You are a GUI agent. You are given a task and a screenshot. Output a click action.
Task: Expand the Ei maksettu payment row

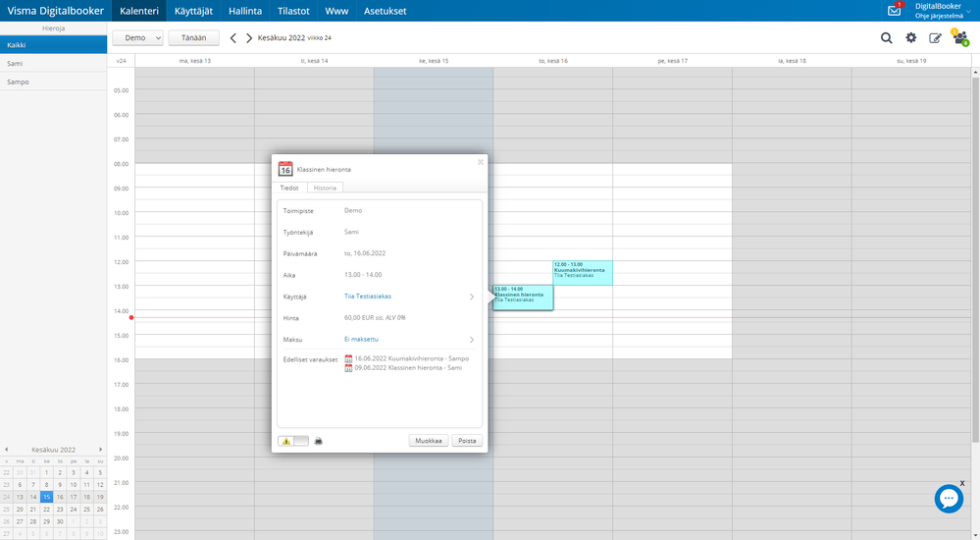coord(380,339)
